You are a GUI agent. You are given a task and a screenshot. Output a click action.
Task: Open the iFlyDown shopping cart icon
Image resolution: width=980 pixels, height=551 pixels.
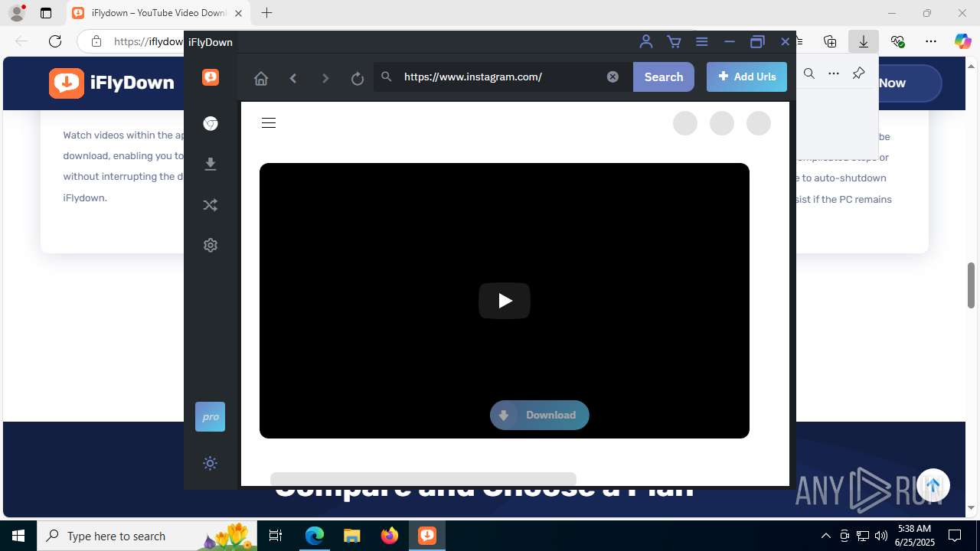tap(674, 42)
